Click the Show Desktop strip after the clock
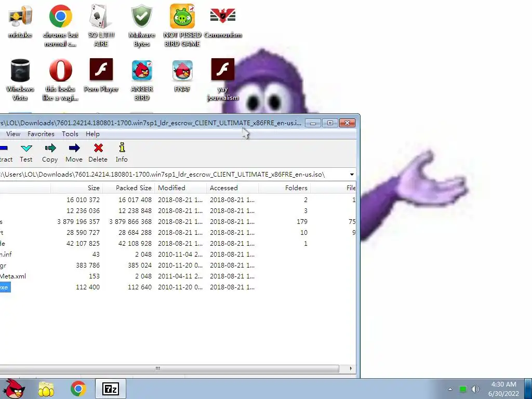The height and width of the screenshot is (399, 532). (528, 389)
